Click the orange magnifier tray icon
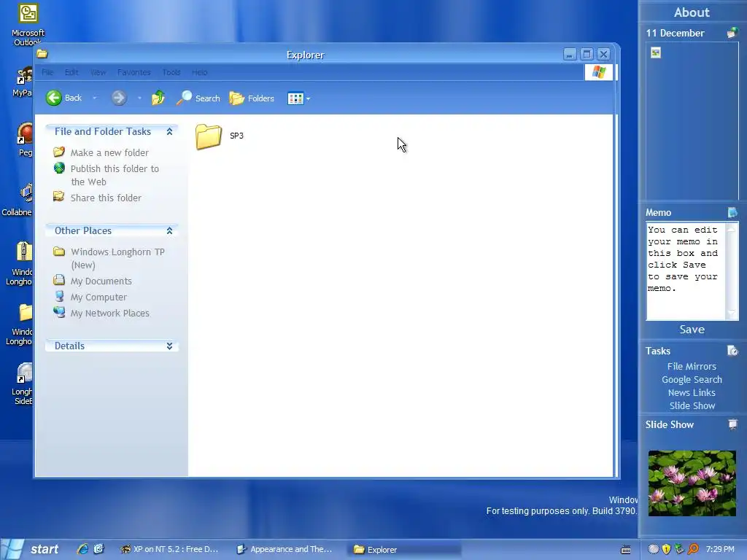This screenshot has height=560, width=747. pyautogui.click(x=693, y=550)
